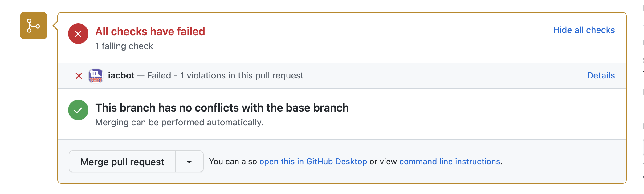The image size is (644, 194).
Task: View Details of the iacbot failure
Action: [600, 75]
